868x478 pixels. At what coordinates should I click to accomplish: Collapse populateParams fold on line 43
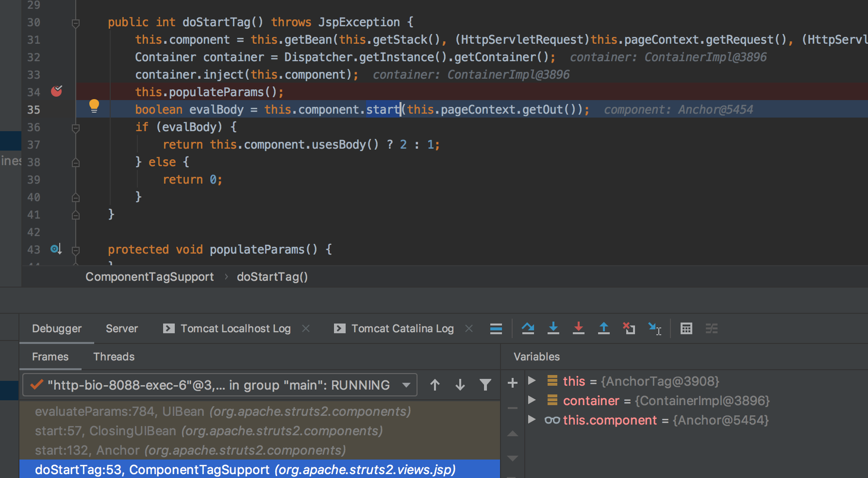[76, 250]
